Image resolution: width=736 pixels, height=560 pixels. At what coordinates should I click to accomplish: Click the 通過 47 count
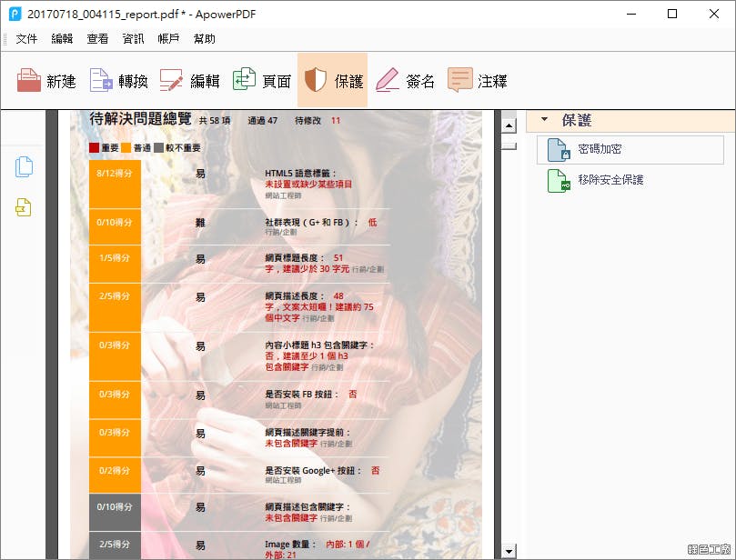[x=262, y=121]
